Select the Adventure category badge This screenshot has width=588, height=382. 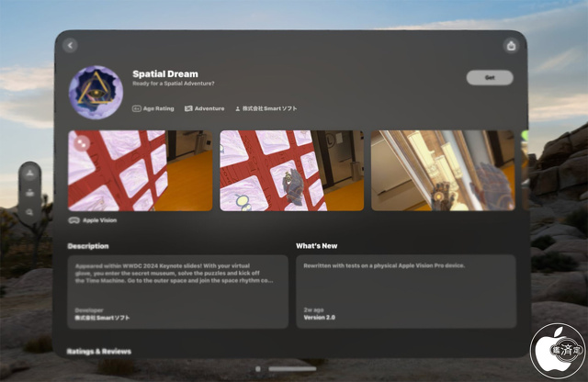tap(204, 108)
